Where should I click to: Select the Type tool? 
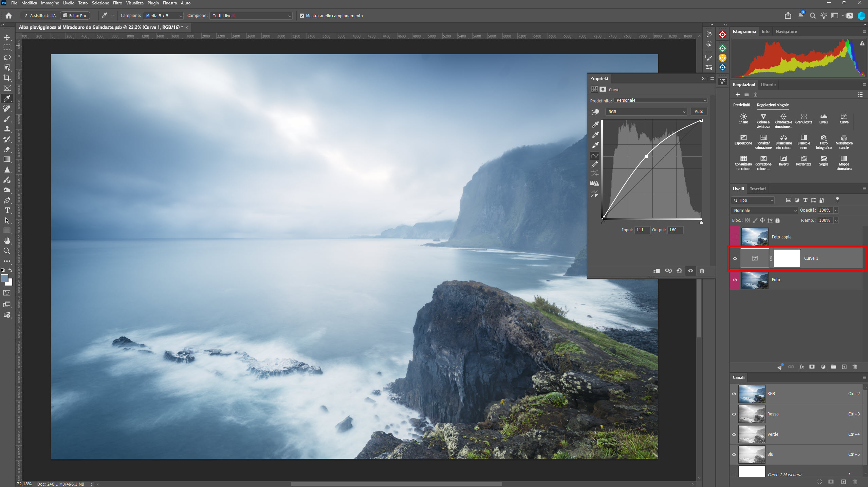(7, 211)
